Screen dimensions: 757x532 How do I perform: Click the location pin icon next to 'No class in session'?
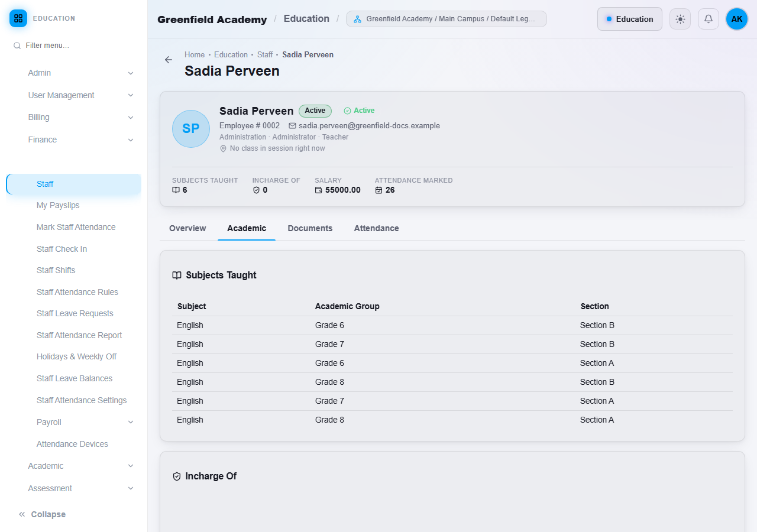pos(223,149)
